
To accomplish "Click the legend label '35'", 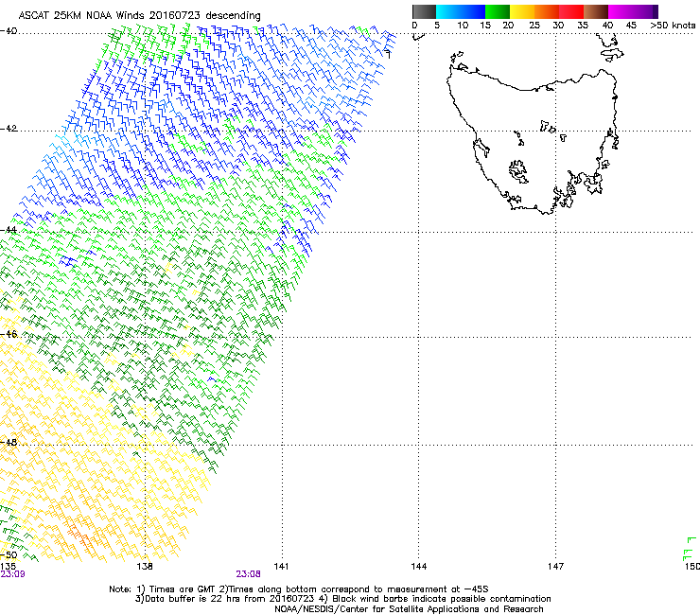I will [x=583, y=26].
